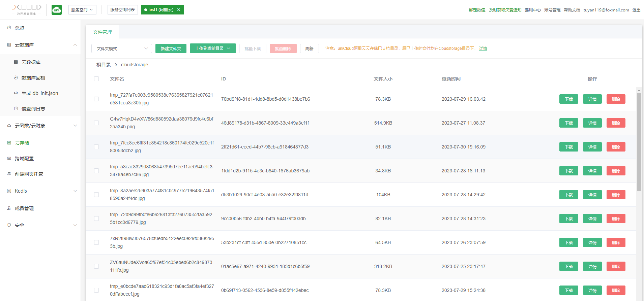
Task: Open 数据库回档 database rollback icon
Action: [16, 77]
